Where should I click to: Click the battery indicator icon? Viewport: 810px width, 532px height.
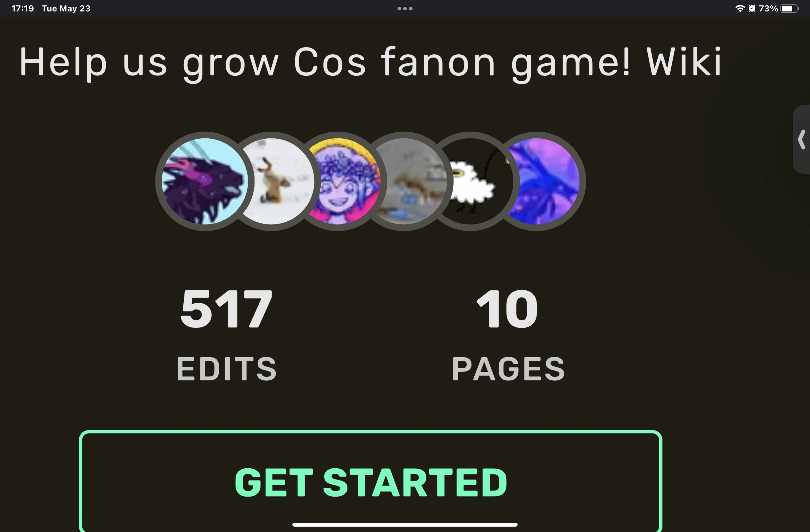click(x=790, y=9)
